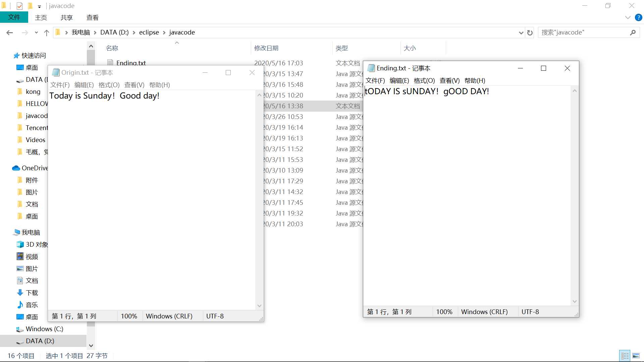Open 格式(O) menu in Ending.txt Notepad

pos(424,80)
